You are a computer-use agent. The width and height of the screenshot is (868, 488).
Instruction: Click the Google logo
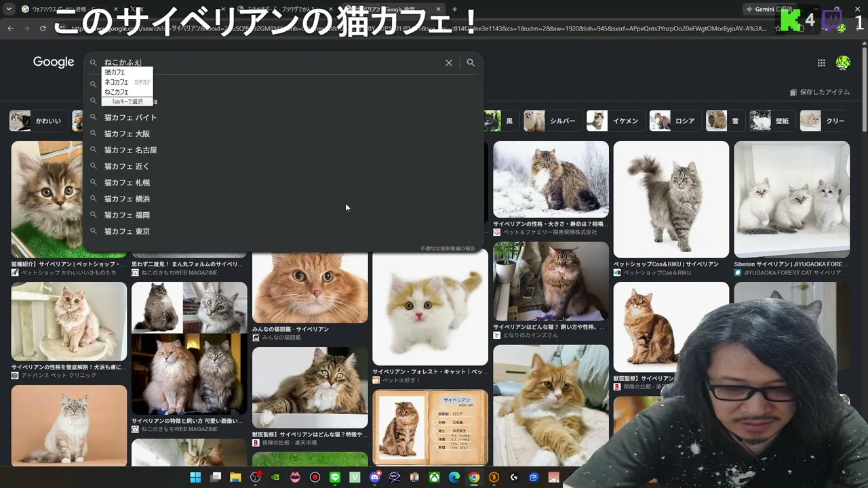click(54, 62)
